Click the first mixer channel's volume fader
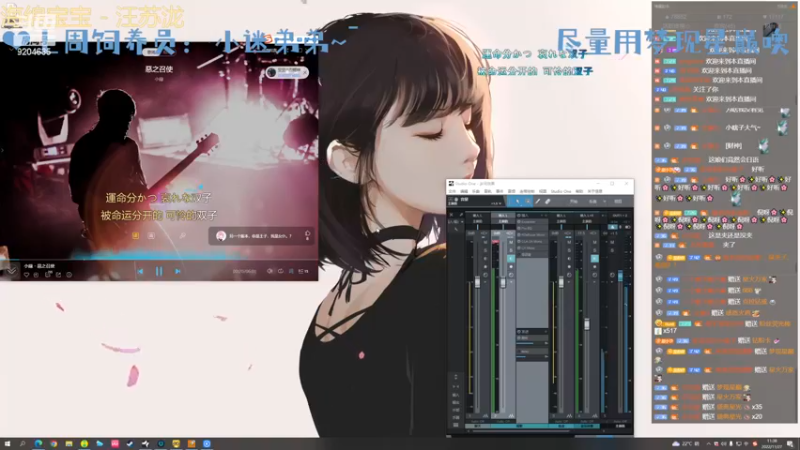This screenshot has height=450, width=800. click(x=478, y=282)
